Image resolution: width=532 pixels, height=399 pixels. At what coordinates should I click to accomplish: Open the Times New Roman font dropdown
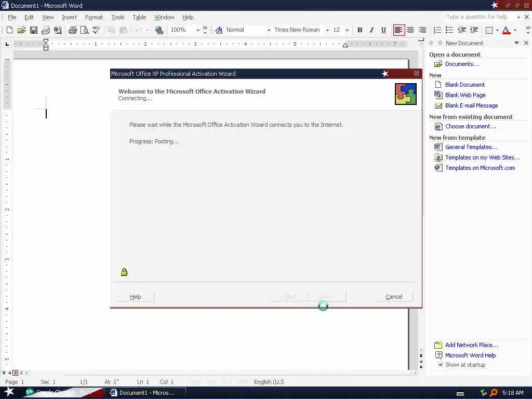coord(327,30)
